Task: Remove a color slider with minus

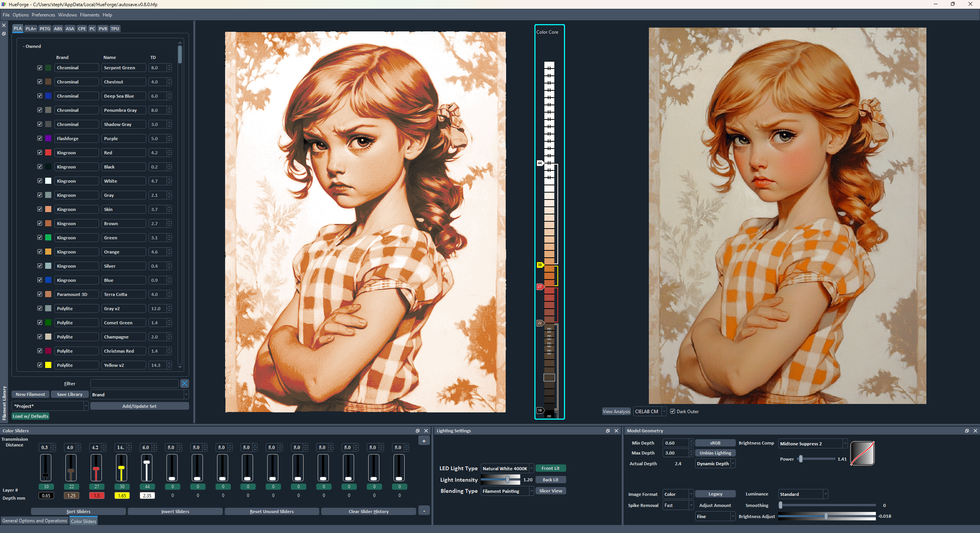Action: coord(424,511)
